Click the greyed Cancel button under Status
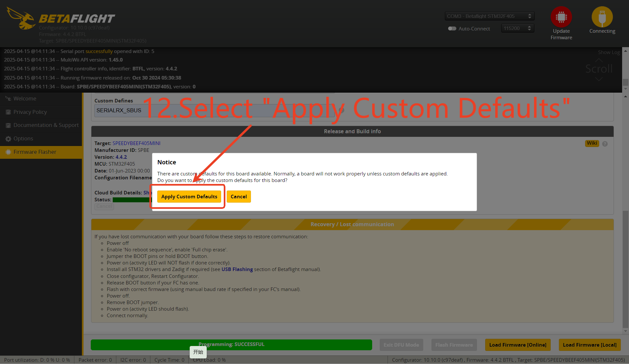 pyautogui.click(x=104, y=207)
